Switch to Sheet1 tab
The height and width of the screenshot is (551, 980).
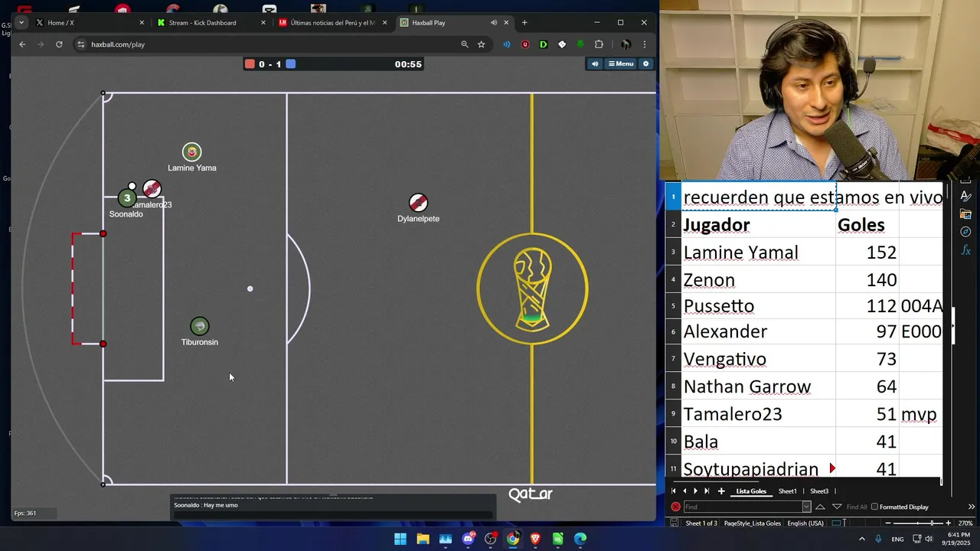[788, 491]
